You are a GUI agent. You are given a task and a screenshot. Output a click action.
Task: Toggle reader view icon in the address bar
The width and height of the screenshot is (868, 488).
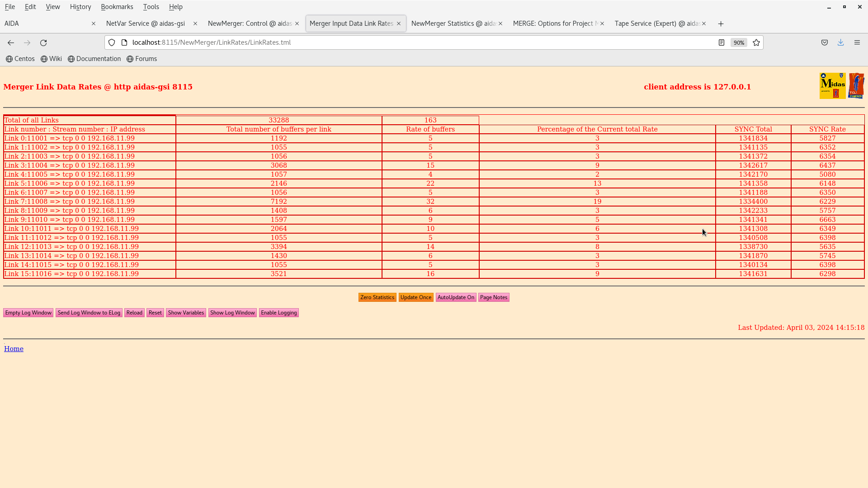(x=722, y=42)
